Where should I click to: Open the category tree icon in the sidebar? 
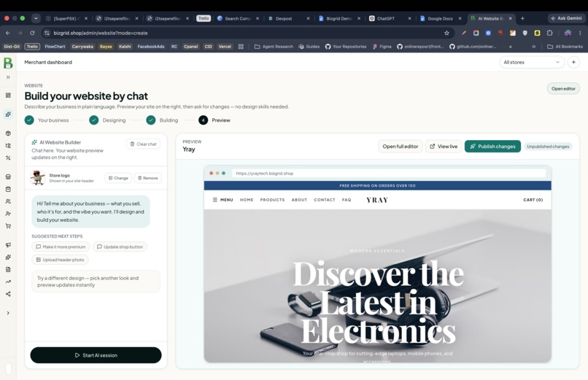click(8, 145)
